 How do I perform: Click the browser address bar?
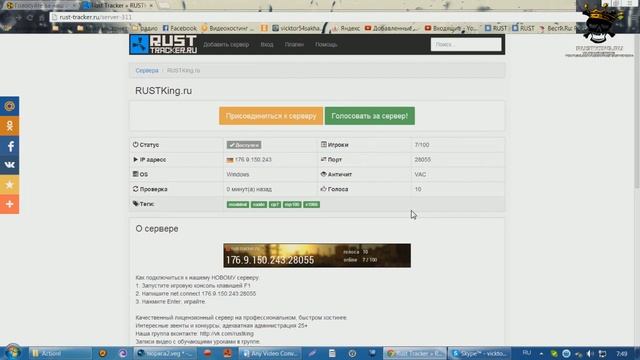point(314,18)
